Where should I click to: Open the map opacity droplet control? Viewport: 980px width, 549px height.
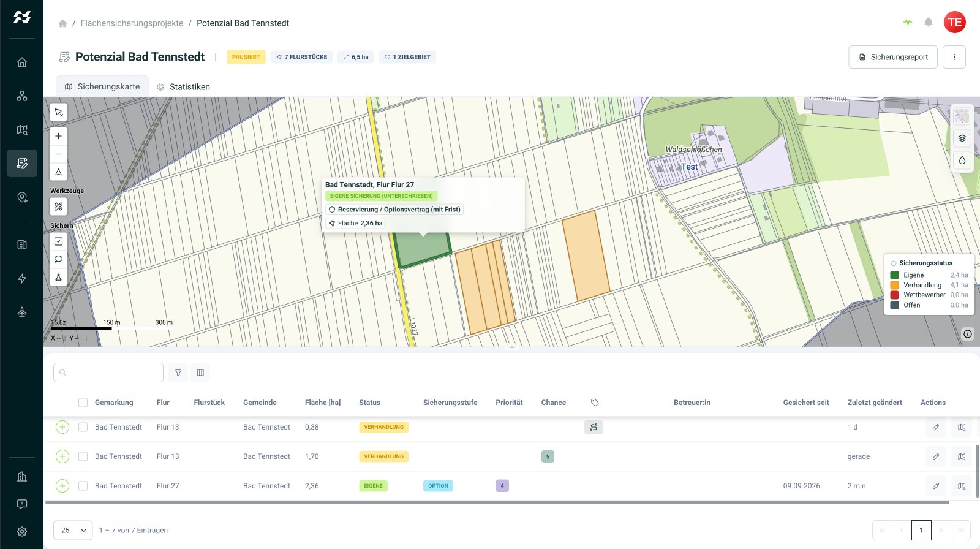pos(962,161)
